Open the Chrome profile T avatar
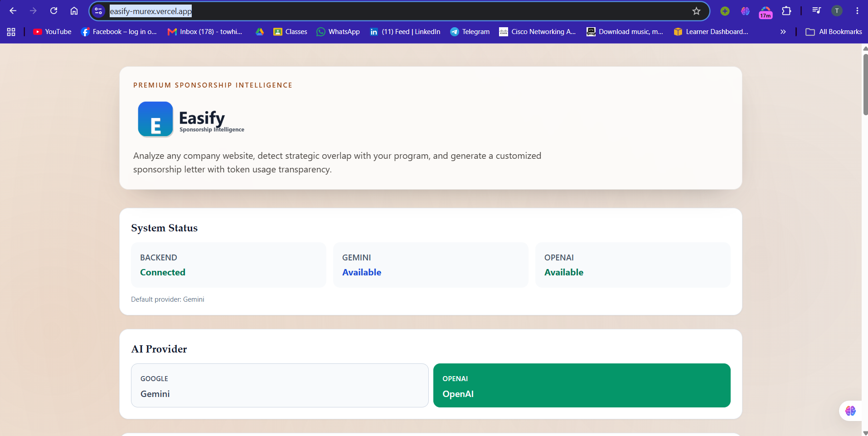868x436 pixels. pos(837,11)
